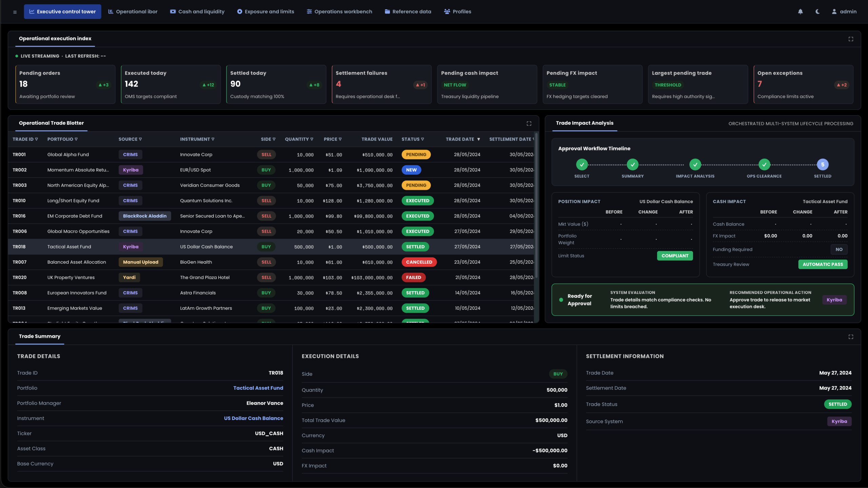Open Trade ID column filter
868x488 pixels.
36,139
